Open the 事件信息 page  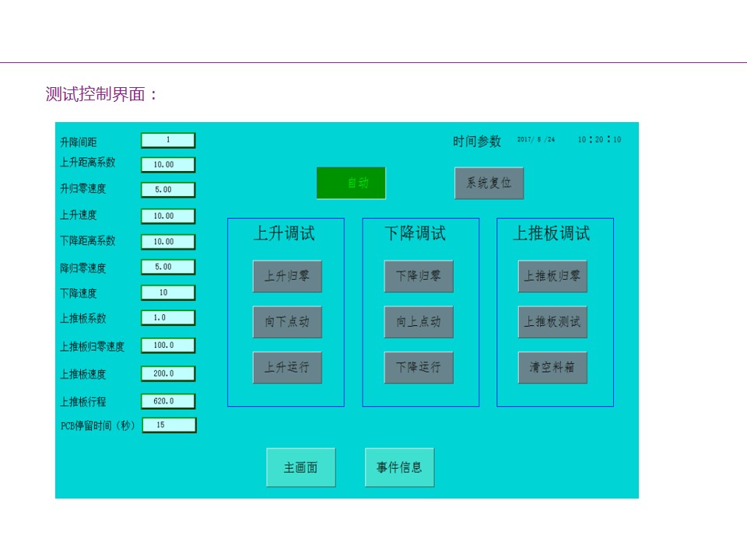399,467
